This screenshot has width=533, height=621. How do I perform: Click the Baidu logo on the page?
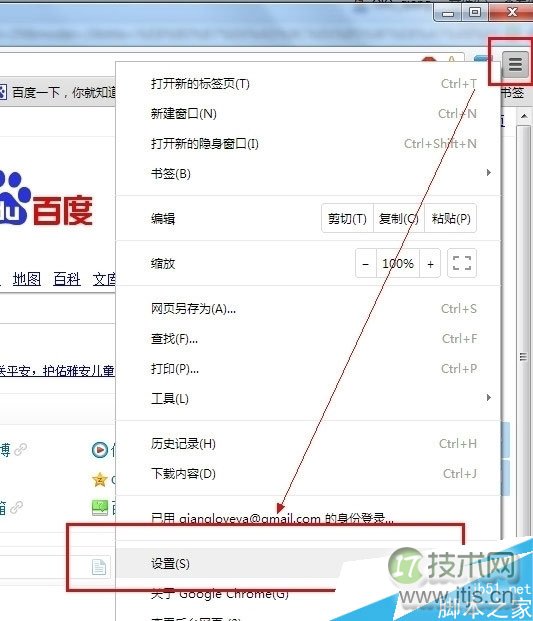pos(46,200)
